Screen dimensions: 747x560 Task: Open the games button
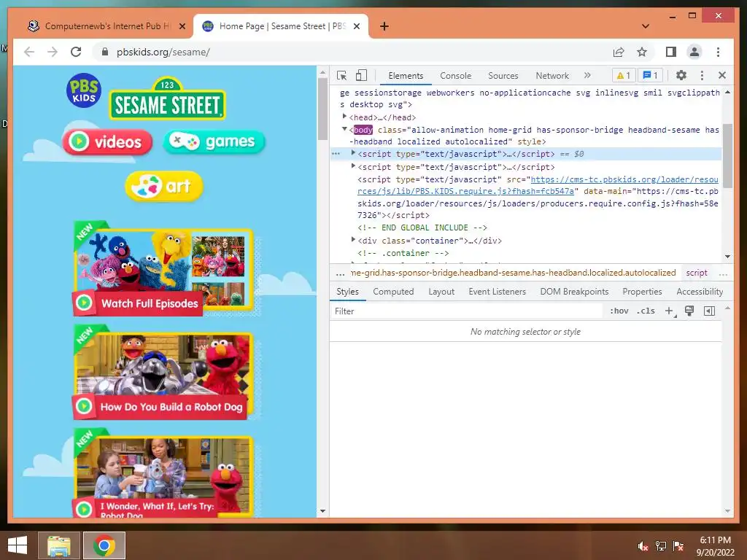[214, 141]
